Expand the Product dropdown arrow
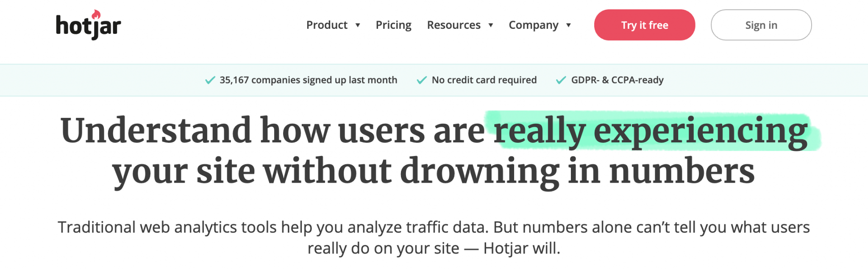Viewport: 868px width, 270px height. coord(358,25)
